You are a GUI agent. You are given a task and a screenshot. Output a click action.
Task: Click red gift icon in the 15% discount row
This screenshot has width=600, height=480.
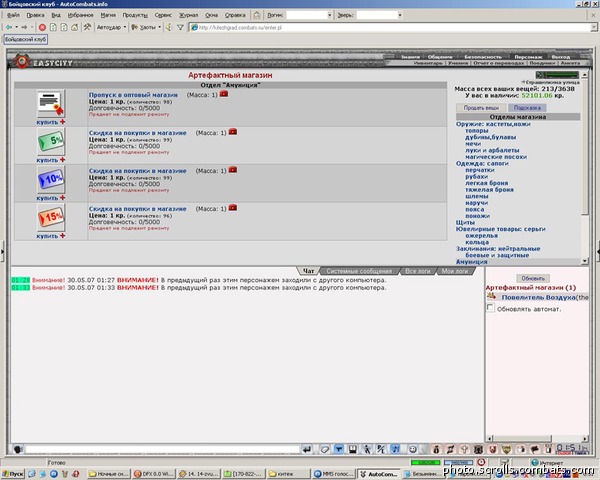click(x=233, y=208)
